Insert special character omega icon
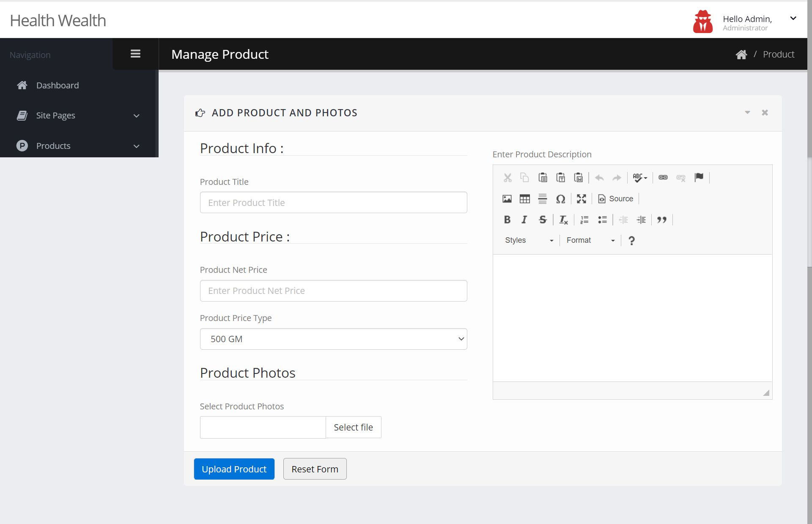The image size is (812, 524). (x=560, y=199)
